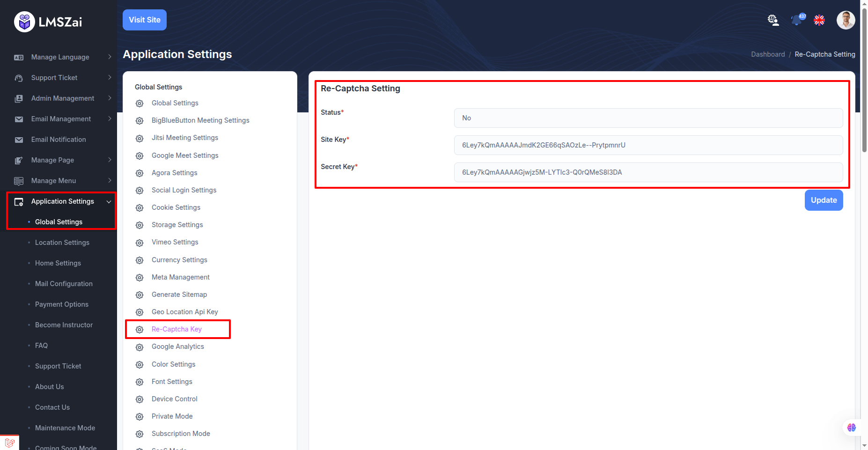Screen dimensions: 868x450
Task: Open Font Settings link
Action: pyautogui.click(x=172, y=382)
